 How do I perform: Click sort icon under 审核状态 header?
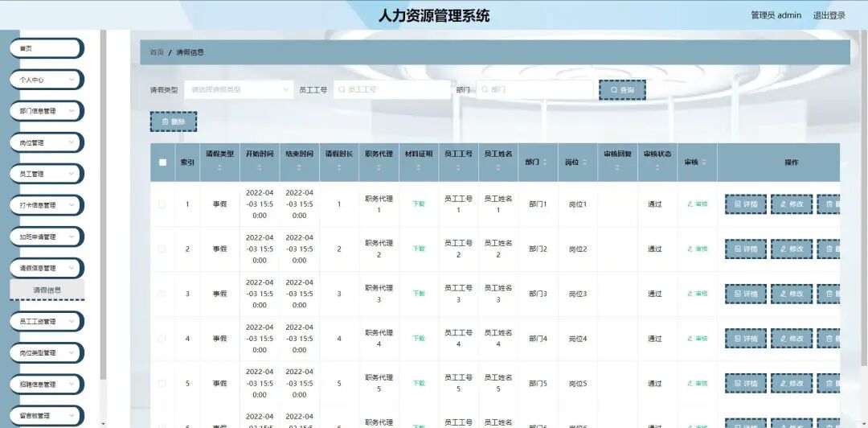tap(657, 167)
